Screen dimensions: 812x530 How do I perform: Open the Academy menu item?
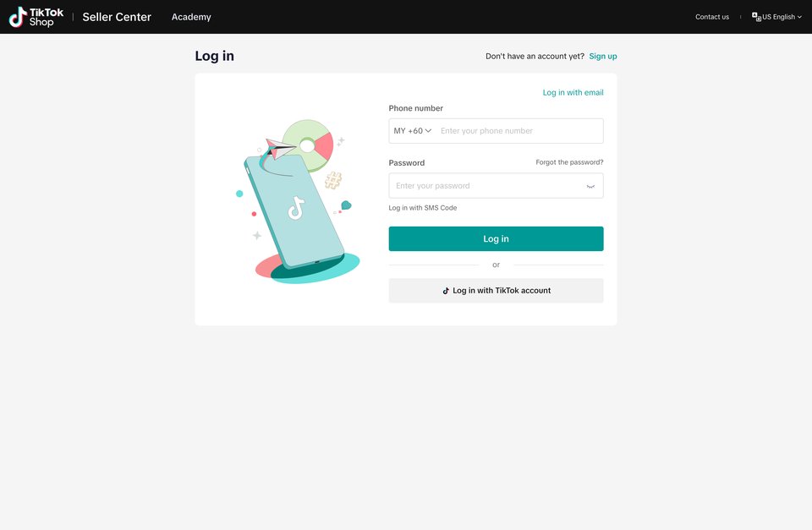click(191, 17)
